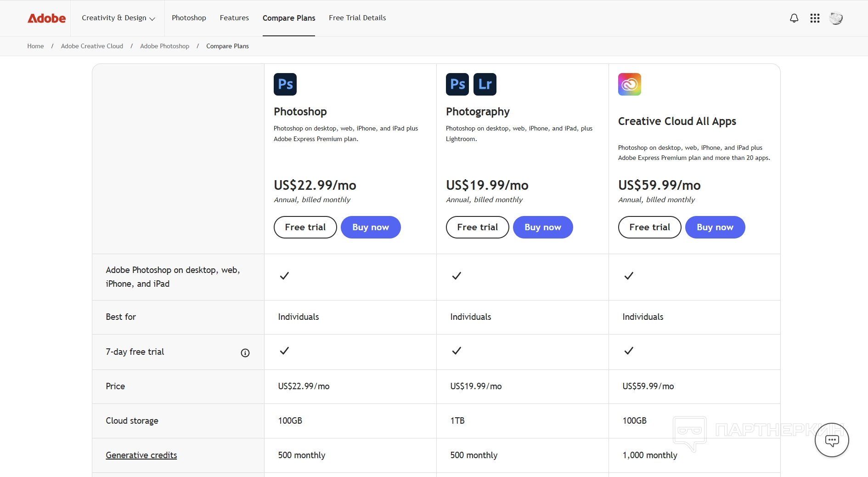This screenshot has width=868, height=477.
Task: Open the user profile avatar
Action: tap(835, 18)
